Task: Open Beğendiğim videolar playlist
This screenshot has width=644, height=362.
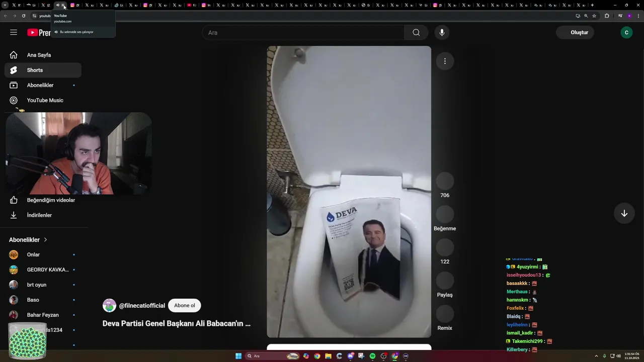Action: point(43,200)
